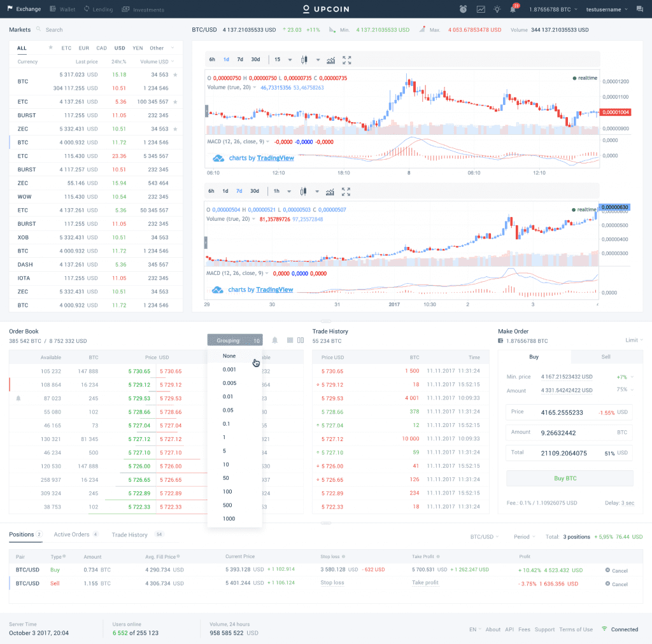This screenshot has width=652, height=644.
Task: Open the chart statistics icon in header
Action: coord(480,8)
